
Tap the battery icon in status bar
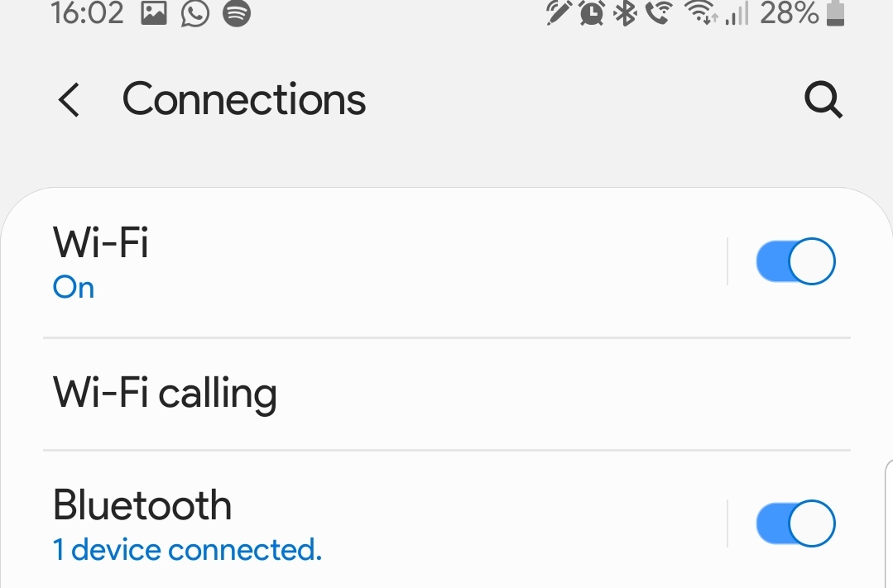point(835,13)
